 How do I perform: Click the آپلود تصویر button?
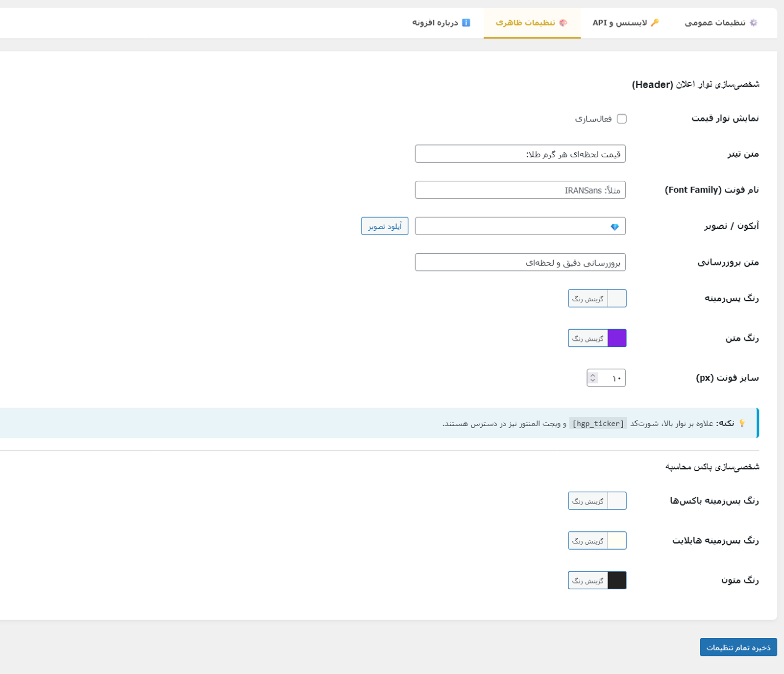(385, 226)
